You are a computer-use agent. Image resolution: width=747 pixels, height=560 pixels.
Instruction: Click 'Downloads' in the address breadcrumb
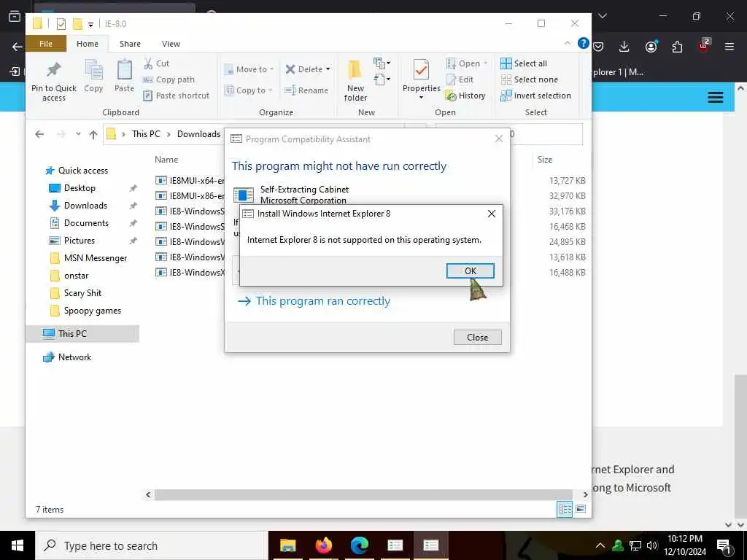point(198,134)
